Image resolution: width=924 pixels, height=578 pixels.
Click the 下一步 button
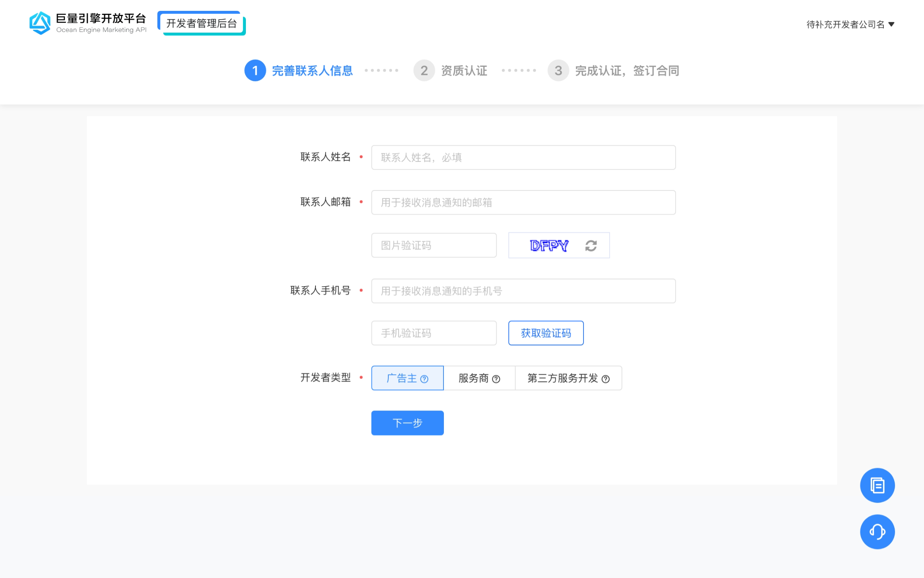click(x=407, y=423)
